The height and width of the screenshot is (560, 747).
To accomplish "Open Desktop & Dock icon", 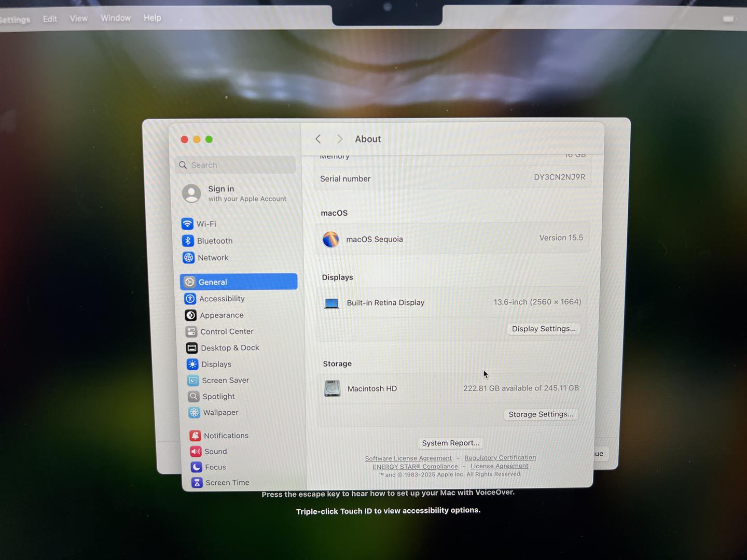I will (192, 348).
